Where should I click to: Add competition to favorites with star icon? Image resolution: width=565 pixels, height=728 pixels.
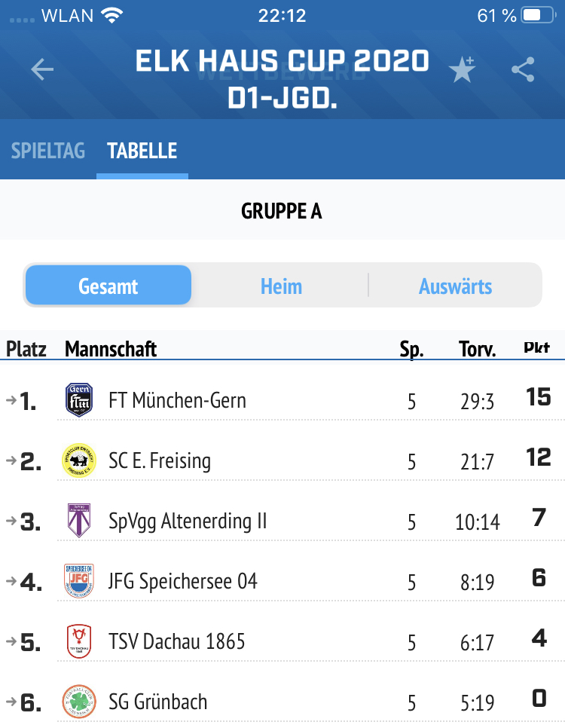pyautogui.click(x=462, y=69)
